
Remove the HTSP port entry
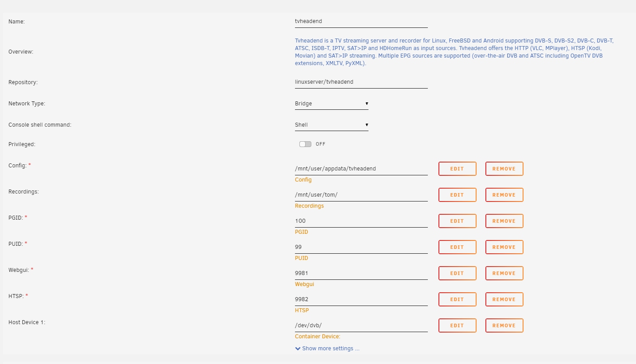click(504, 299)
